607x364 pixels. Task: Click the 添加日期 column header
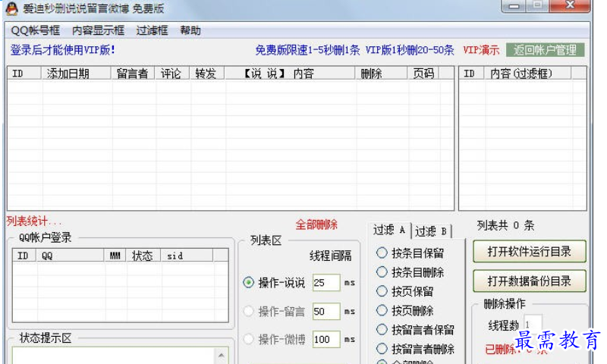click(x=76, y=73)
